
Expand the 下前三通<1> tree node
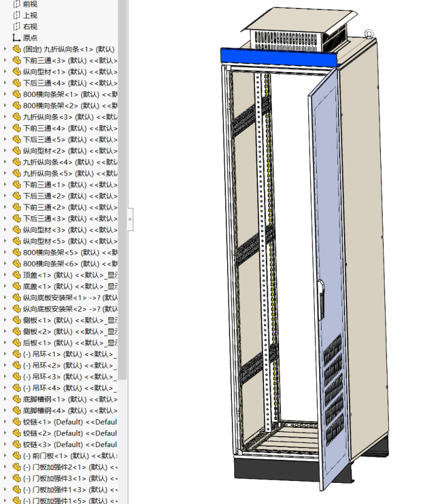5,185
